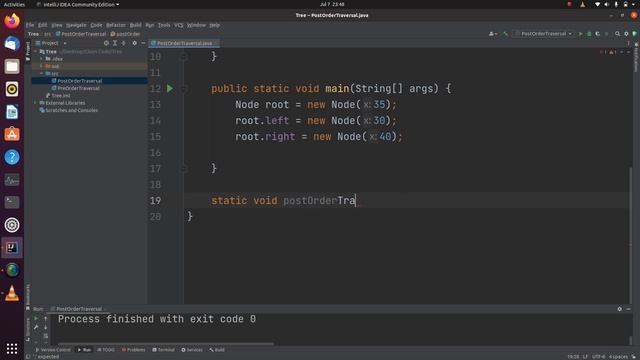The width and height of the screenshot is (640, 360).
Task: Open Build tool window at bottom
Action: [x=217, y=350]
